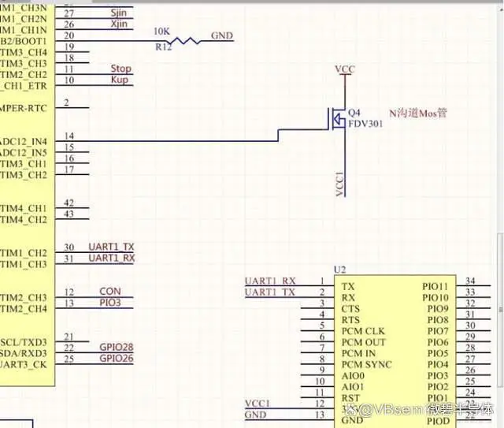Select the CON net label
The image size is (504, 428).
click(x=110, y=291)
